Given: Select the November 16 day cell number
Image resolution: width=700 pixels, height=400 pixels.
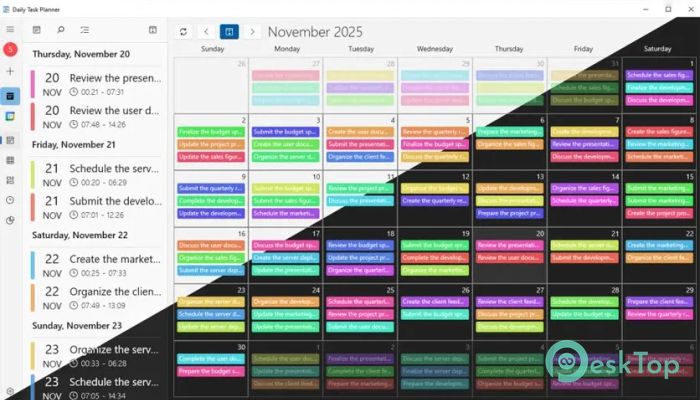Looking at the screenshot, I should (242, 233).
